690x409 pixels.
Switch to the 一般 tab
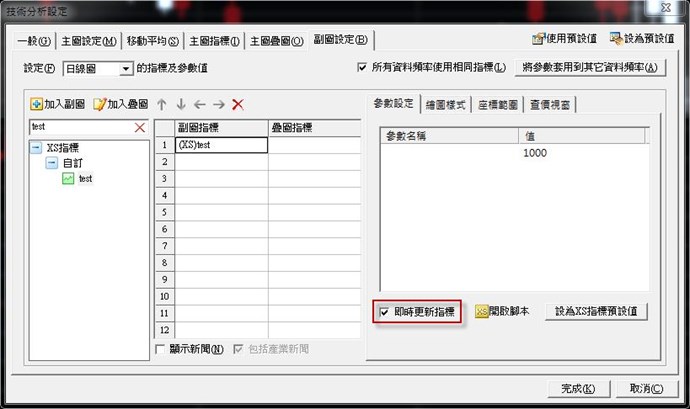[34, 41]
